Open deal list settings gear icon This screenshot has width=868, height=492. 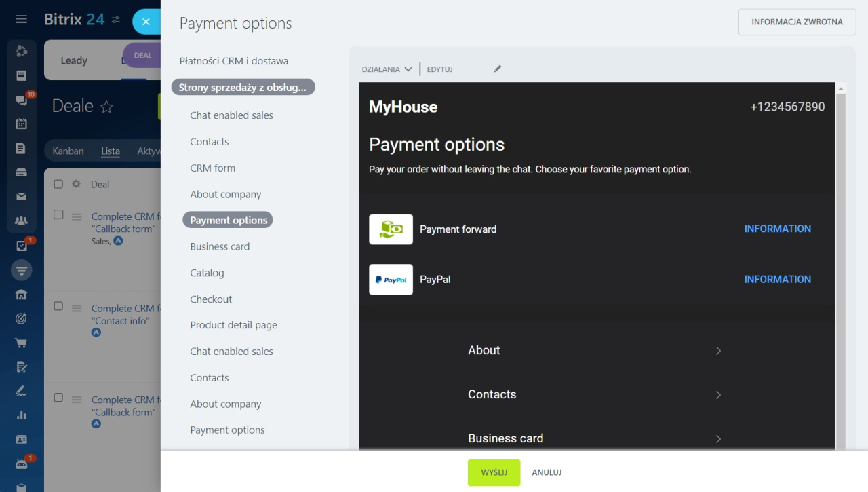point(77,184)
